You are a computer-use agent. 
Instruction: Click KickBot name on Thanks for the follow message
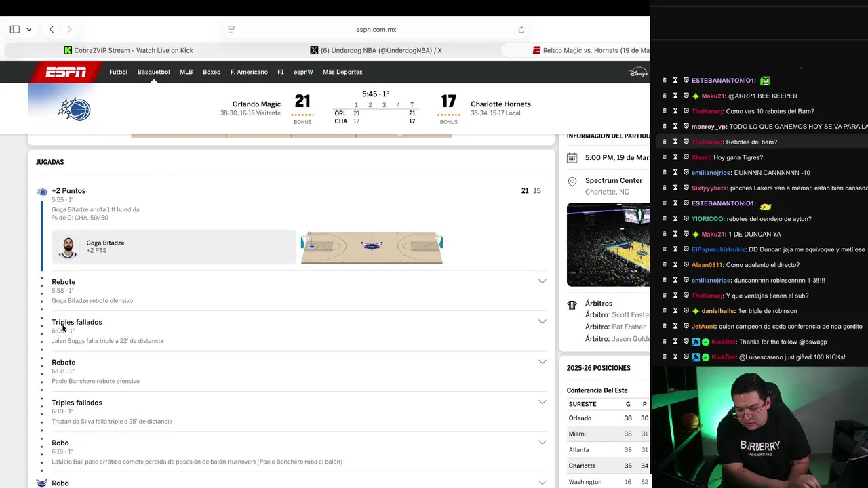(724, 342)
